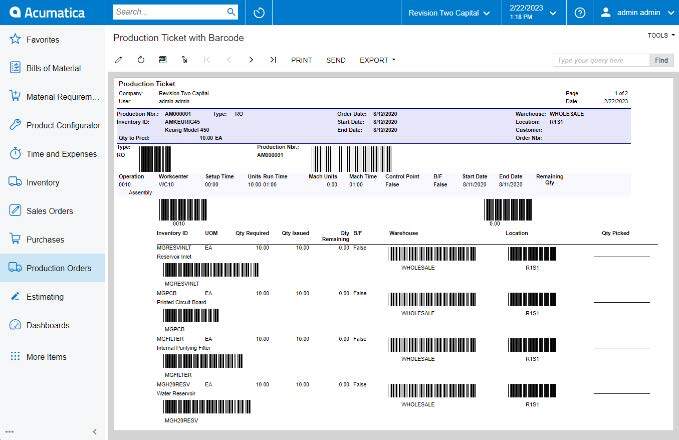
Task: Click the Acumatica logo
Action: [x=47, y=12]
